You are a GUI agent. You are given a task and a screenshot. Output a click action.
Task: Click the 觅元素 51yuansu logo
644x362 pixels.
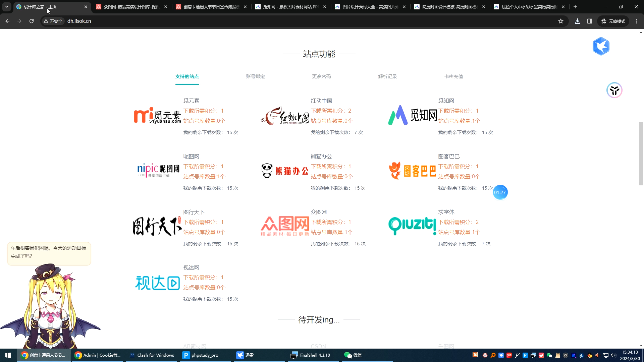tap(157, 115)
